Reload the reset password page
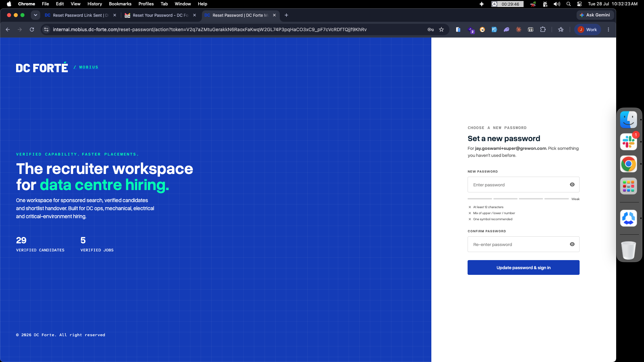This screenshot has width=644, height=362. click(x=32, y=29)
